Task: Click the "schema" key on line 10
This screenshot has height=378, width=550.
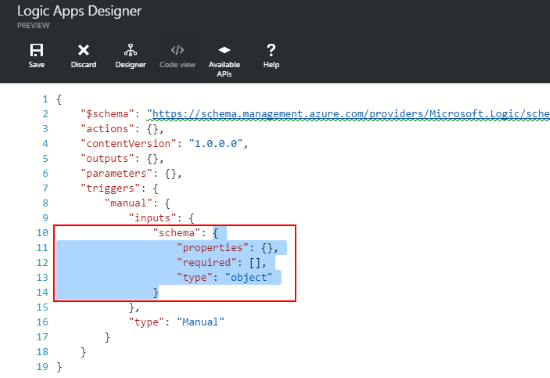Action: point(176,233)
